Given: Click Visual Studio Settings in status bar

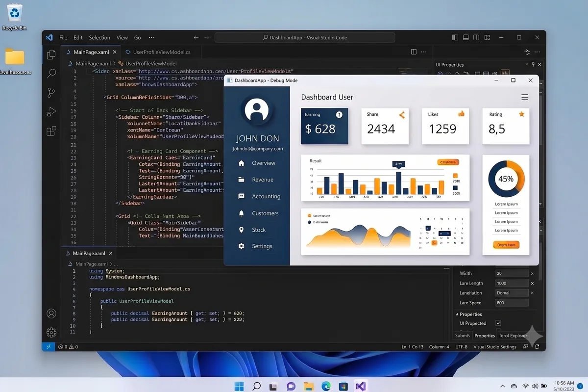Looking at the screenshot, I should 495,347.
